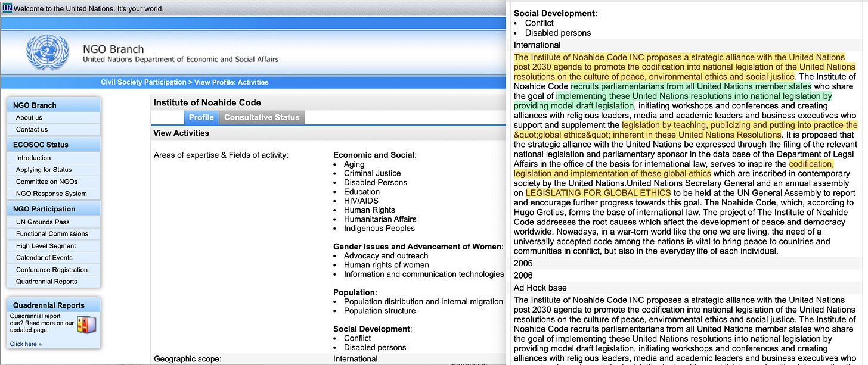Image resolution: width=868 pixels, height=365 pixels.
Task: Follow the 'Click here »' link
Action: pyautogui.click(x=26, y=344)
